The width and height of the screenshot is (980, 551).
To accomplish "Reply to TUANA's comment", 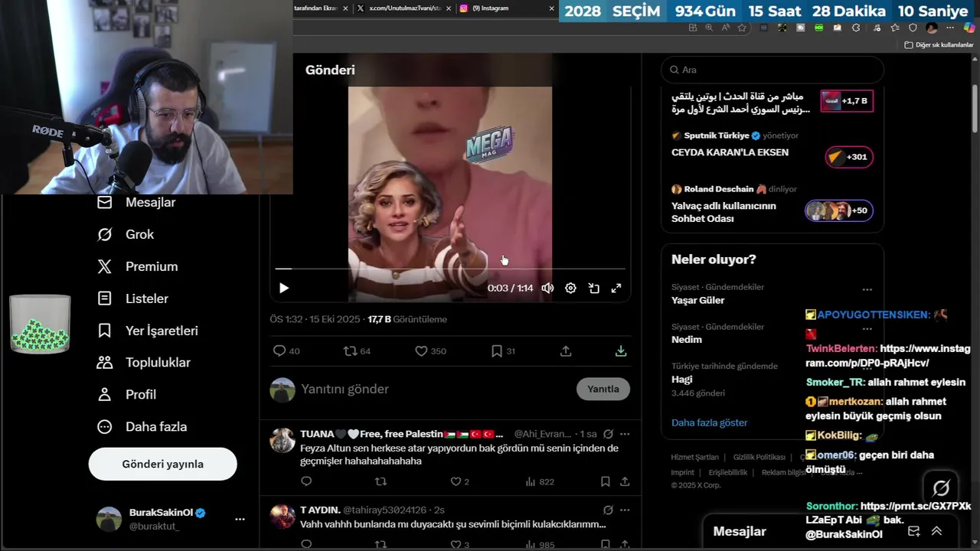I will pyautogui.click(x=306, y=481).
